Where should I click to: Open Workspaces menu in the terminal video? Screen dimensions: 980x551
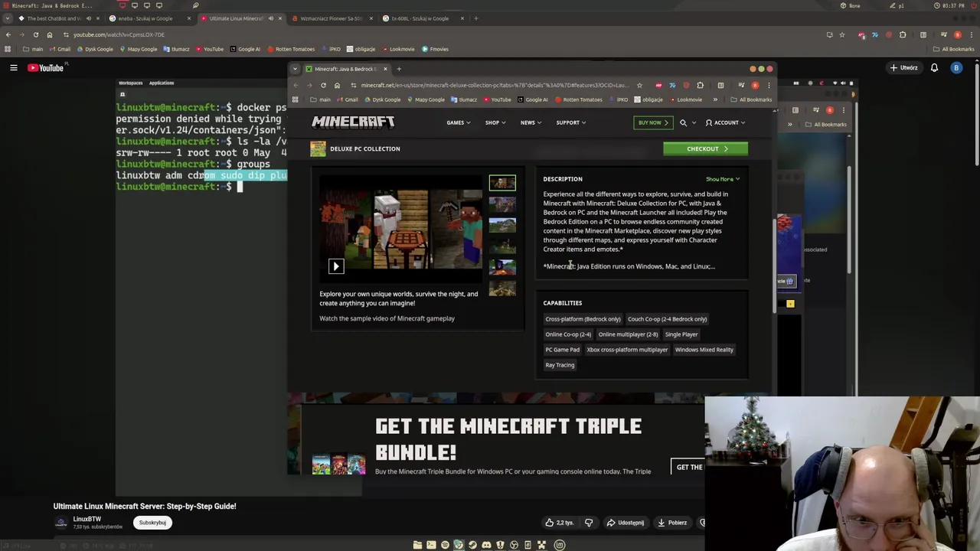[x=130, y=83]
